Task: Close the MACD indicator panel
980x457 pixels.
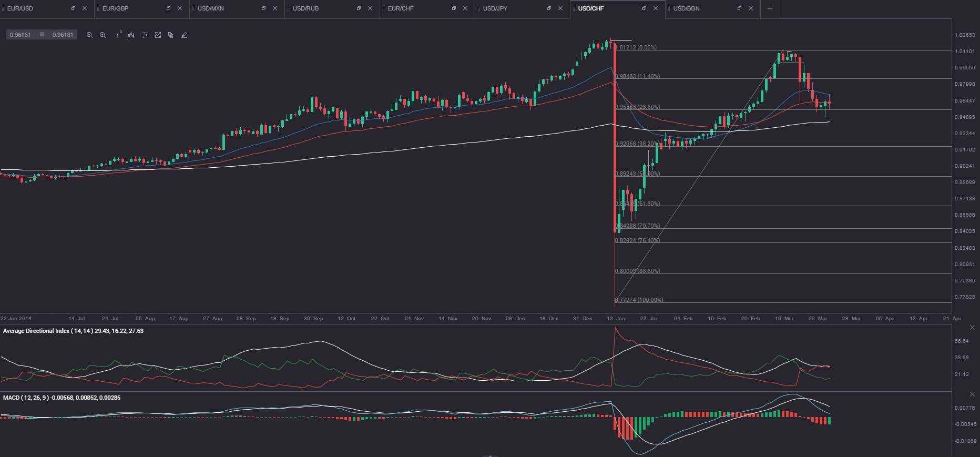Action: tap(972, 394)
